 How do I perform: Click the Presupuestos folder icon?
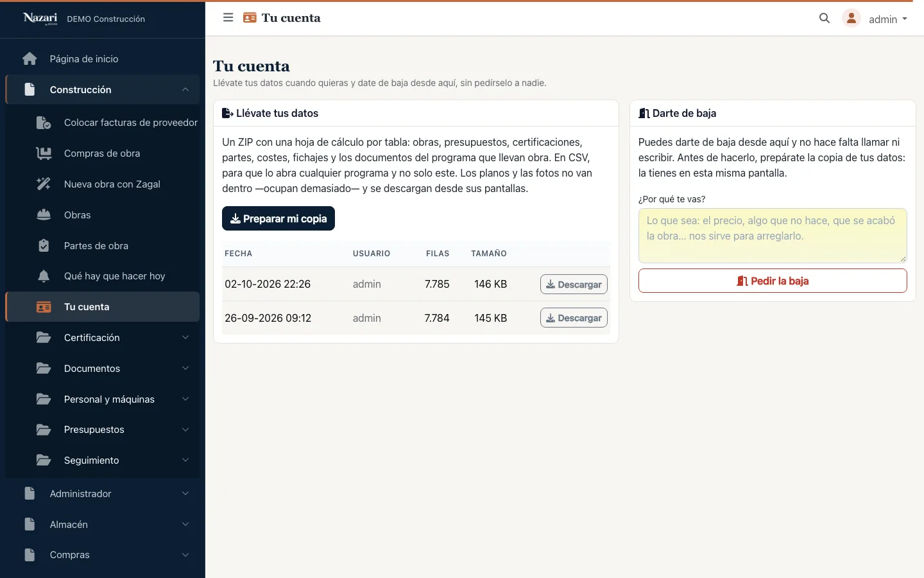tap(44, 430)
